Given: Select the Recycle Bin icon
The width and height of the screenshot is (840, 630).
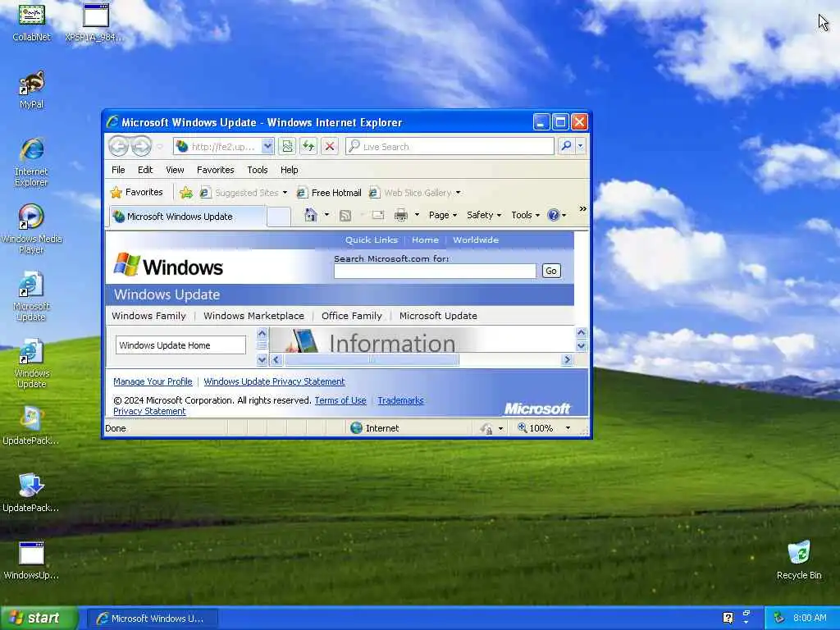Looking at the screenshot, I should pyautogui.click(x=799, y=560).
